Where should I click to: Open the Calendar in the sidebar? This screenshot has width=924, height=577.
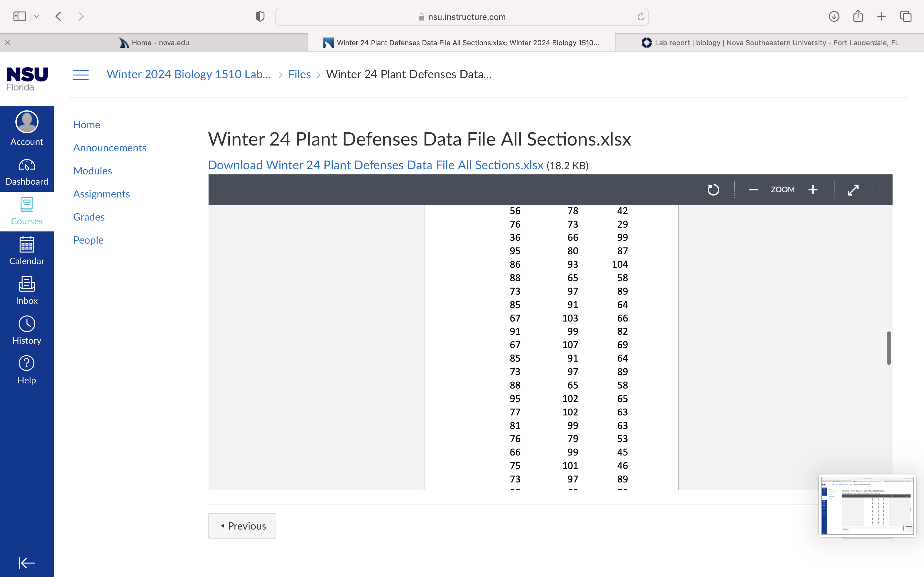tap(27, 251)
